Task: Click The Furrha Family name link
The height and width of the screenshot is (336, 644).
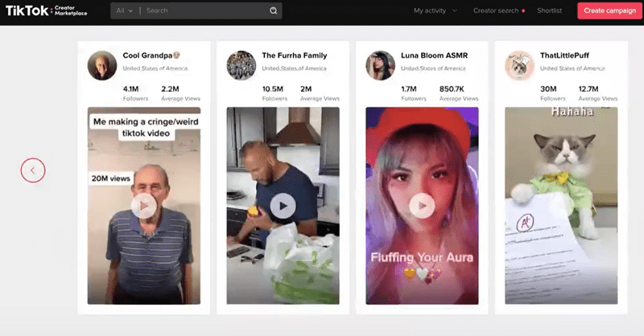Action: coord(296,55)
